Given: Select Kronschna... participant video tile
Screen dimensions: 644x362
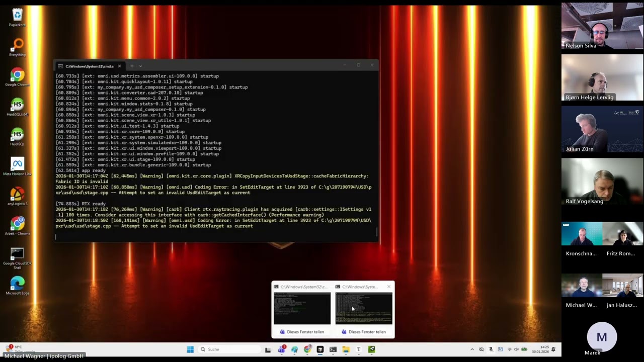Looking at the screenshot, I should tap(582, 240).
